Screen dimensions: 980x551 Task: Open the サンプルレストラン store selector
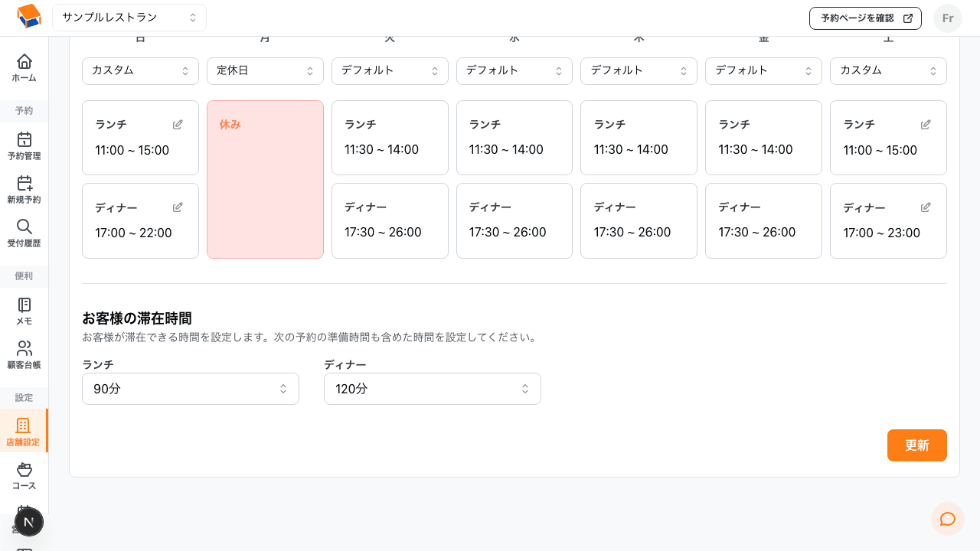pyautogui.click(x=129, y=17)
